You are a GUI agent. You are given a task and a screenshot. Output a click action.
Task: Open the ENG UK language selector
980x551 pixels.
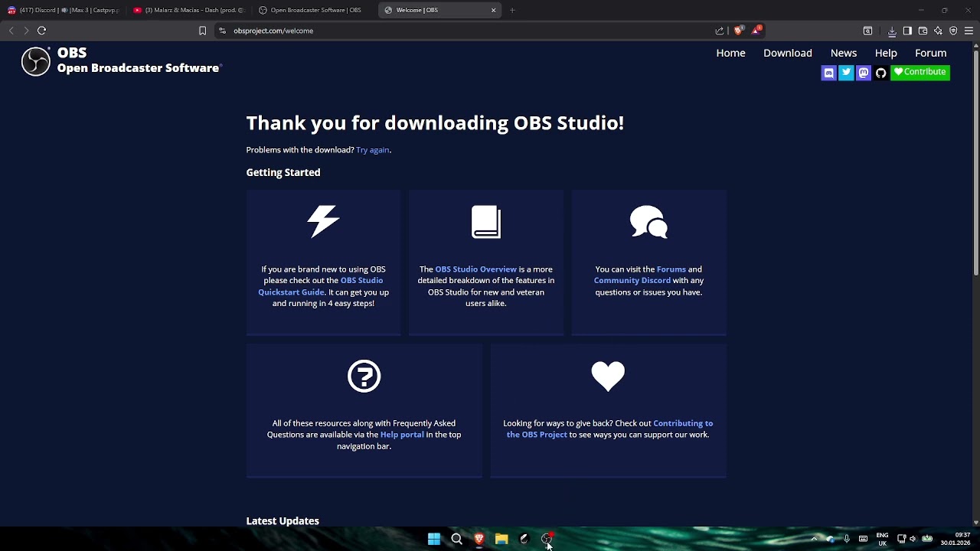[x=882, y=539]
